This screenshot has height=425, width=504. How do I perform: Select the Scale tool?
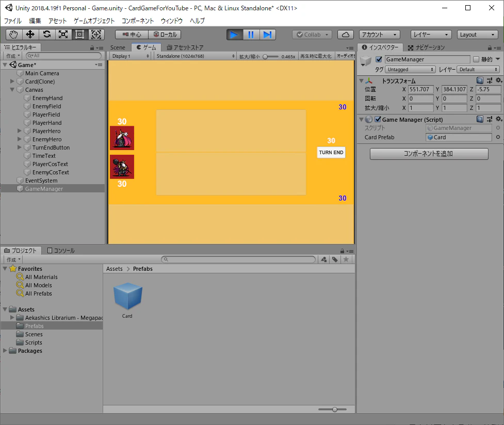point(63,35)
